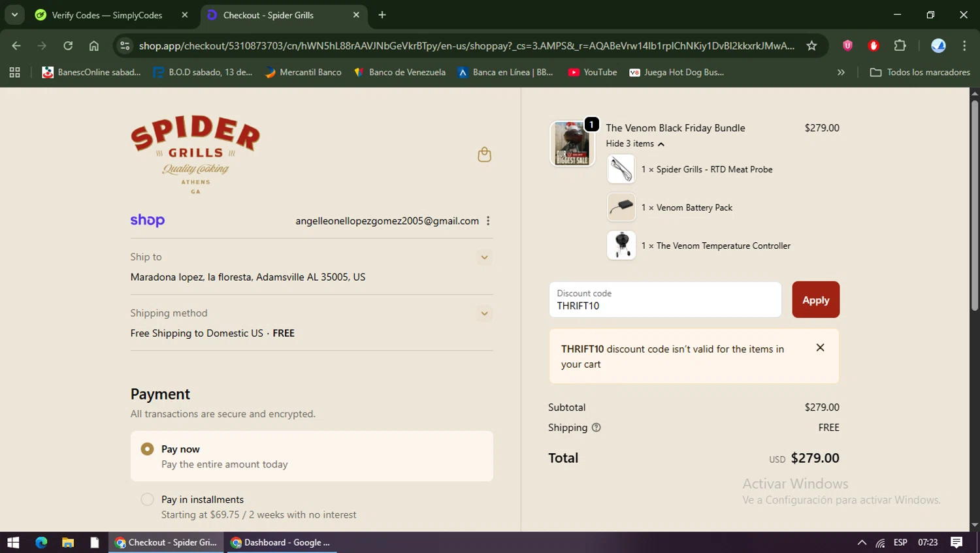980x553 pixels.
Task: Open YouTube bookmark
Action: click(593, 72)
